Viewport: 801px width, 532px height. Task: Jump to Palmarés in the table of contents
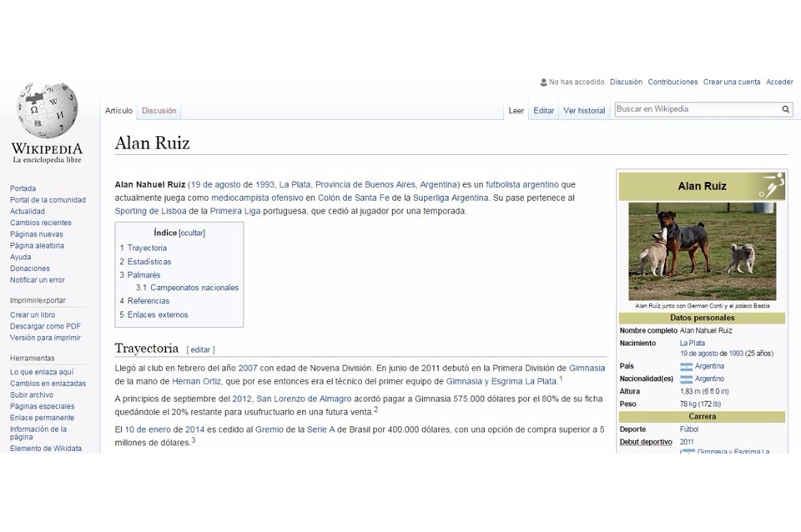[x=144, y=274]
